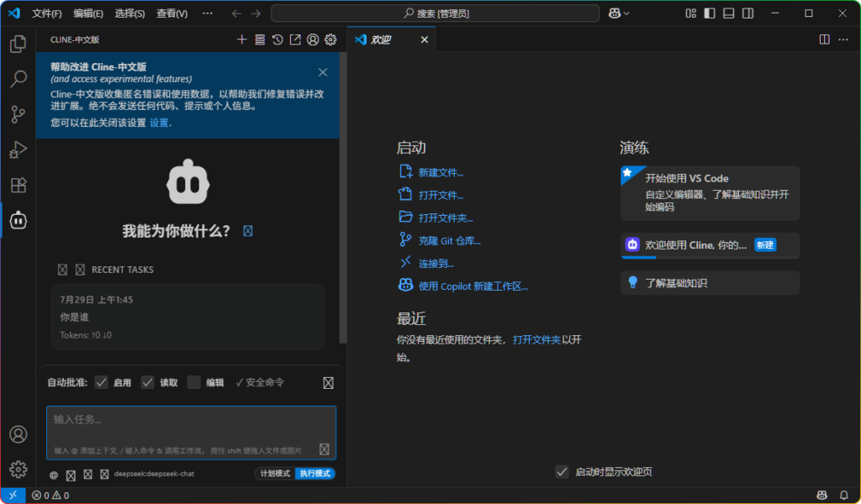Toggle the 启用 auto-approve checkbox
861x504 pixels.
click(x=101, y=382)
